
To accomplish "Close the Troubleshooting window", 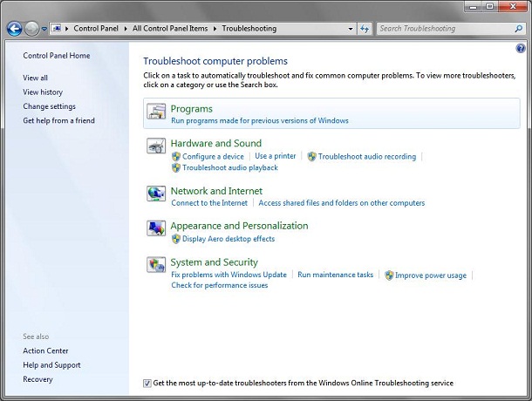I will [x=513, y=6].
